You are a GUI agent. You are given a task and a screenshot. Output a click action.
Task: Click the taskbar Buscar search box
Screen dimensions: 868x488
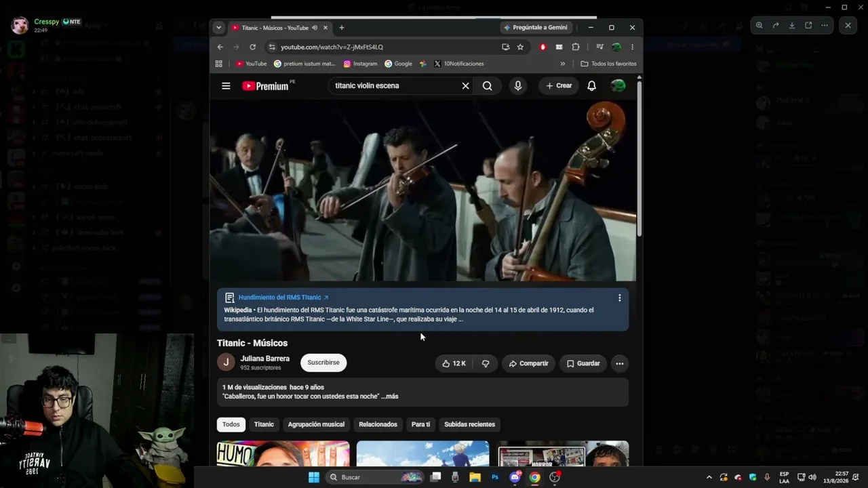click(375, 477)
